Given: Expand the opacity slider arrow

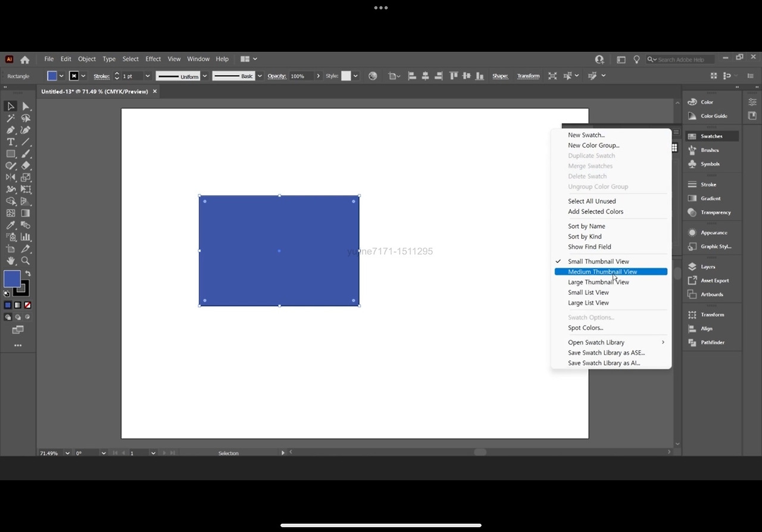Looking at the screenshot, I should click(318, 76).
